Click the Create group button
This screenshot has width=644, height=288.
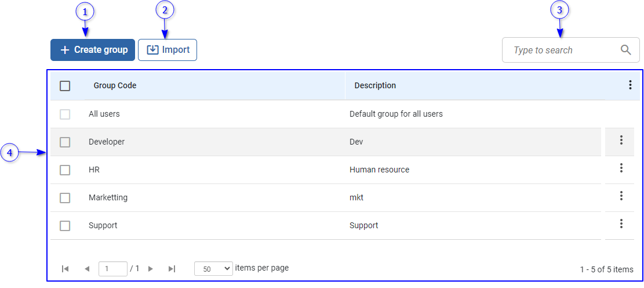pos(93,50)
